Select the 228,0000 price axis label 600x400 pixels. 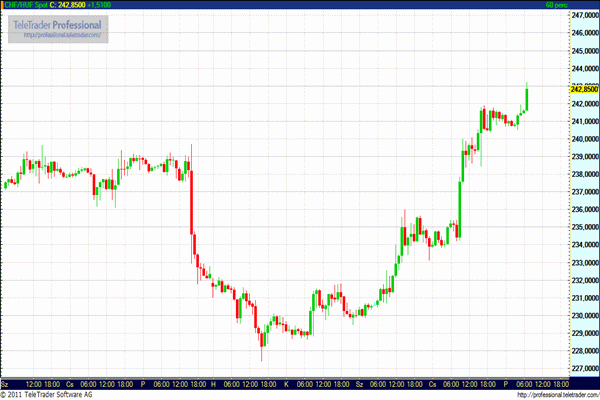585,351
